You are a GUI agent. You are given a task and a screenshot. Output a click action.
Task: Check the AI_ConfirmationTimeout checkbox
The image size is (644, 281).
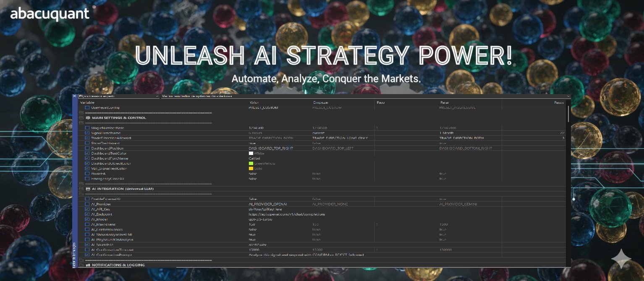(x=87, y=249)
